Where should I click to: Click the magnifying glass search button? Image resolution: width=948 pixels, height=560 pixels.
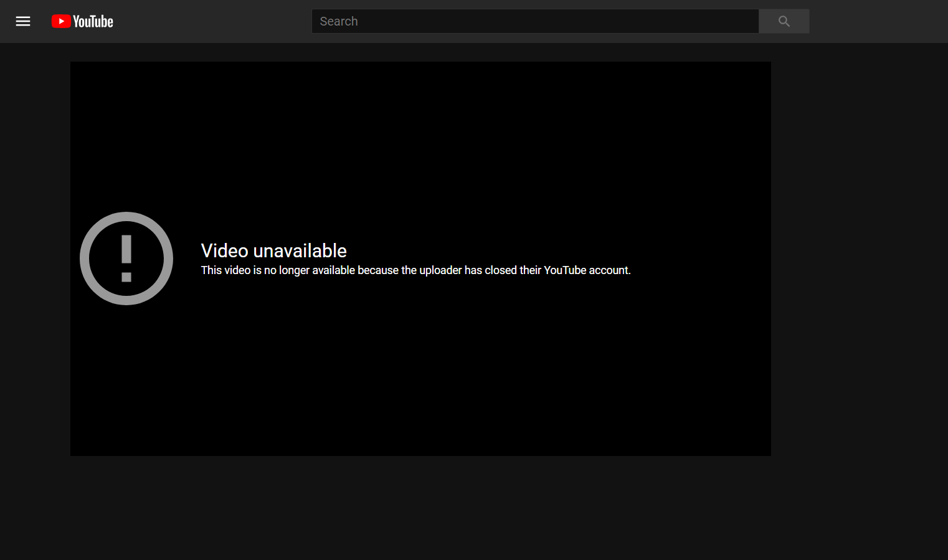784,21
